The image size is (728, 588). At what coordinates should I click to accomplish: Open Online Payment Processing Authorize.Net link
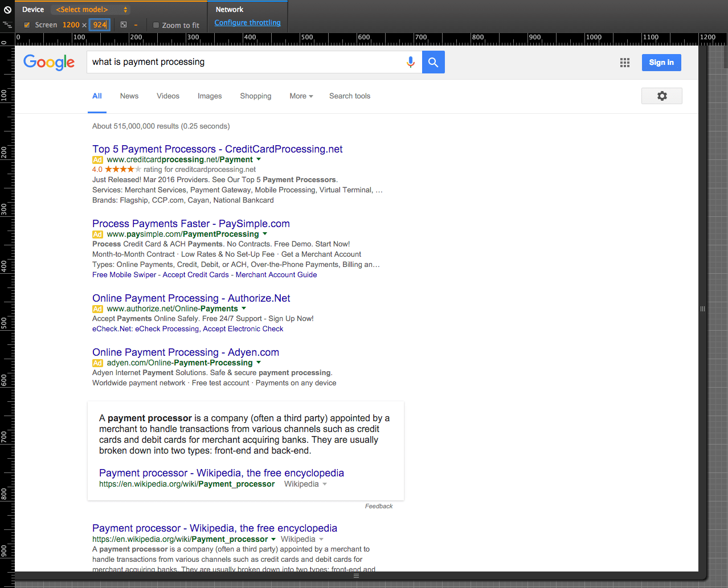[191, 298]
